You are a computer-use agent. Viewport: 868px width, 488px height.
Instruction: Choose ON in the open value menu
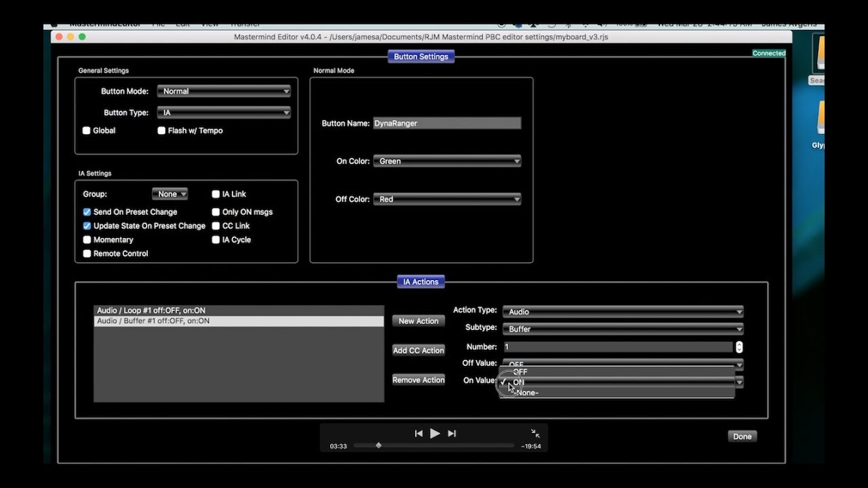[x=617, y=382]
